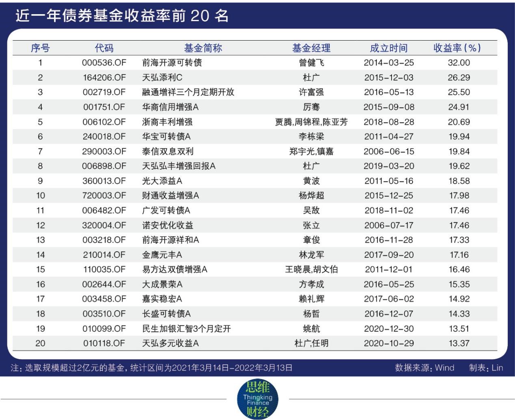Select the 基金经理 column header
The width and height of the screenshot is (515, 420).
tap(312, 48)
